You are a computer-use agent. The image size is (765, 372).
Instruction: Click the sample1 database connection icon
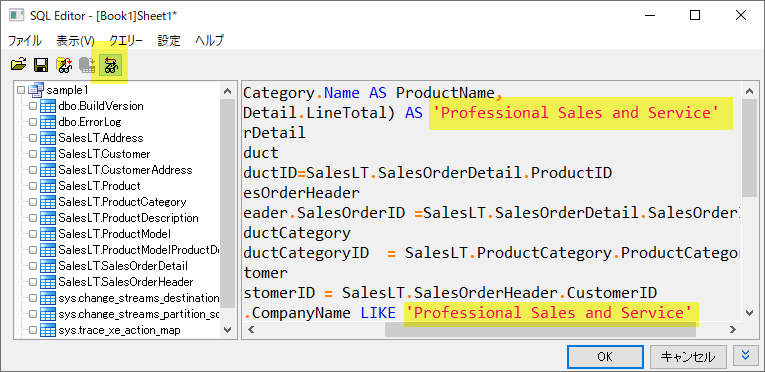[x=36, y=90]
